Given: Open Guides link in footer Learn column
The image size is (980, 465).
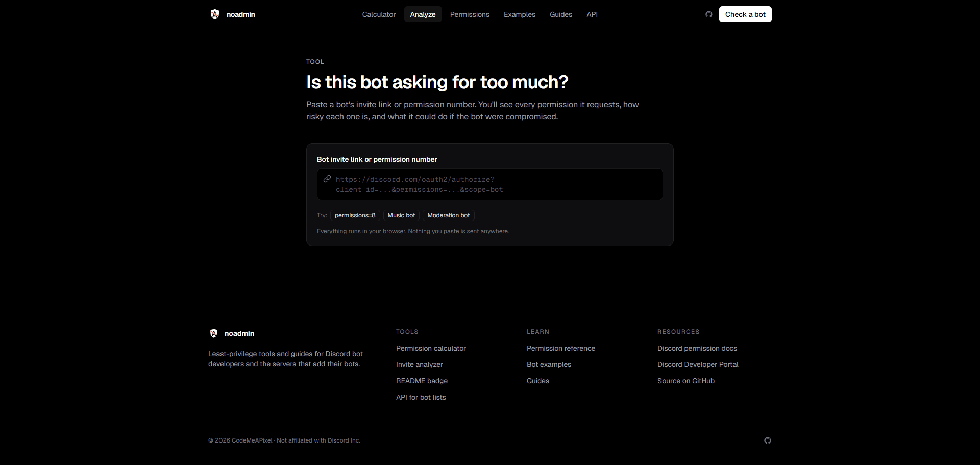Looking at the screenshot, I should (538, 381).
